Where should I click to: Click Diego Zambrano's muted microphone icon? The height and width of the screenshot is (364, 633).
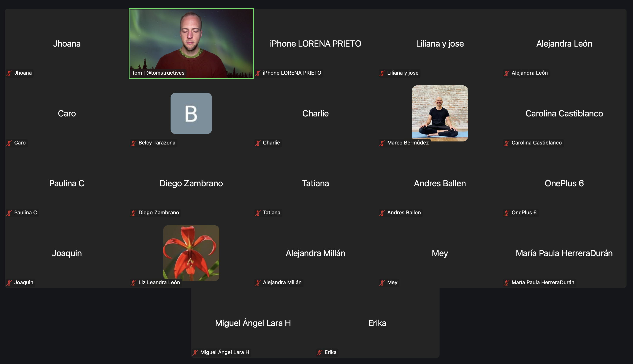pyautogui.click(x=134, y=213)
